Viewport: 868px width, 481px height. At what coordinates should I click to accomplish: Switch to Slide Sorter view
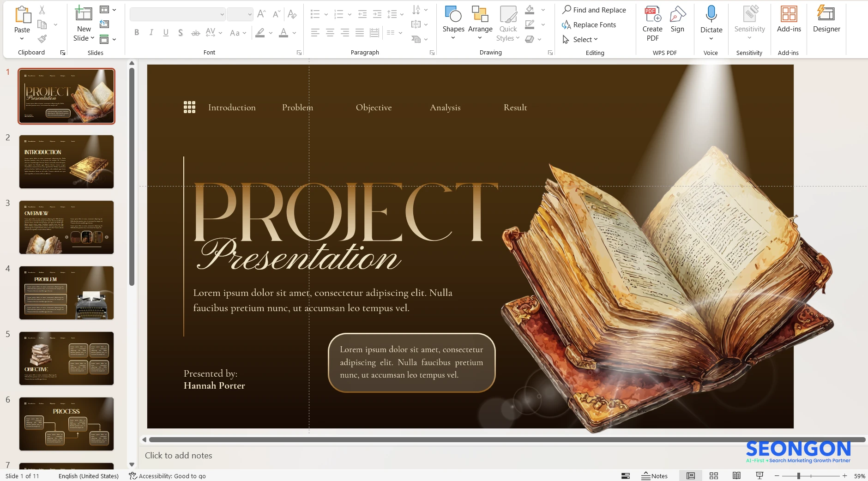(x=713, y=476)
